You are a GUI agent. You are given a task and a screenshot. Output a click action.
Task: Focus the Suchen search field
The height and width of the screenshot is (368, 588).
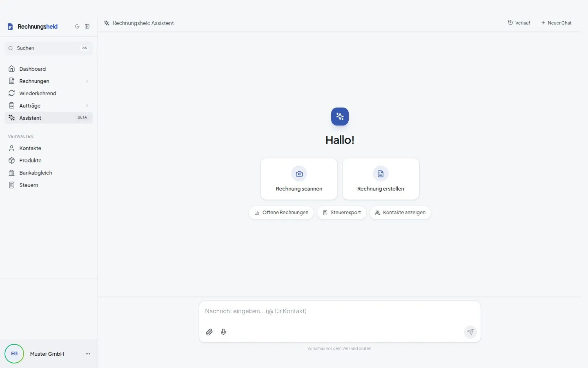click(49, 48)
